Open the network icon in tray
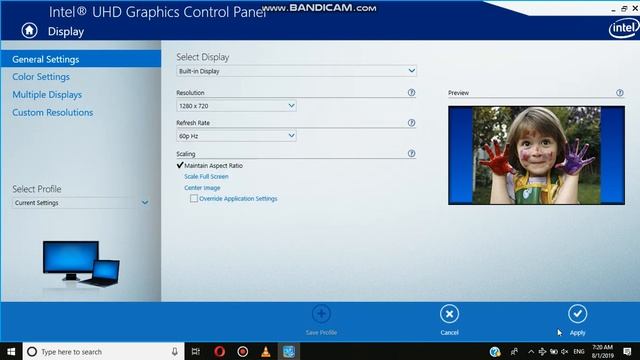 (x=542, y=351)
